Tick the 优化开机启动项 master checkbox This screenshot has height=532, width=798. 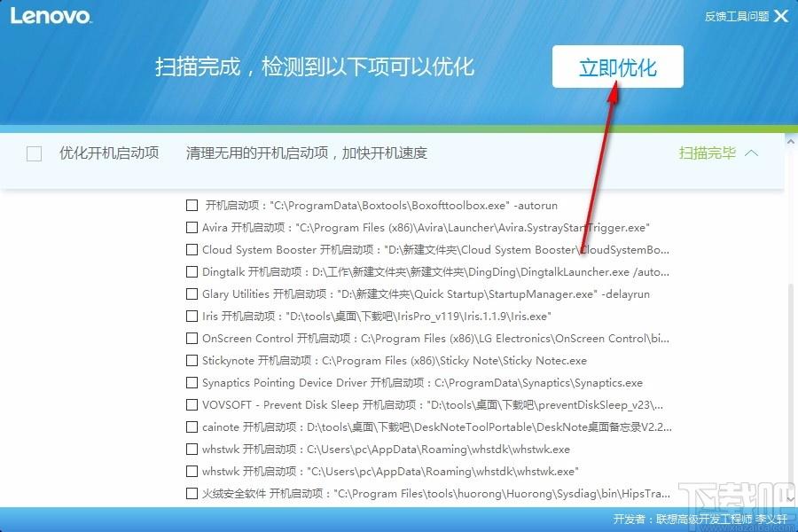(x=34, y=153)
